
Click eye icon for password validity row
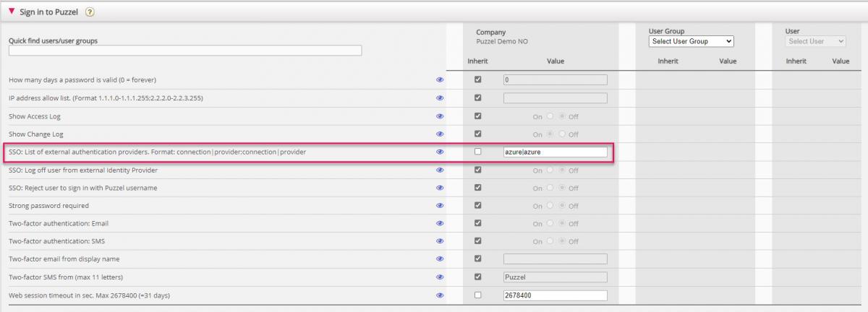[440, 79]
